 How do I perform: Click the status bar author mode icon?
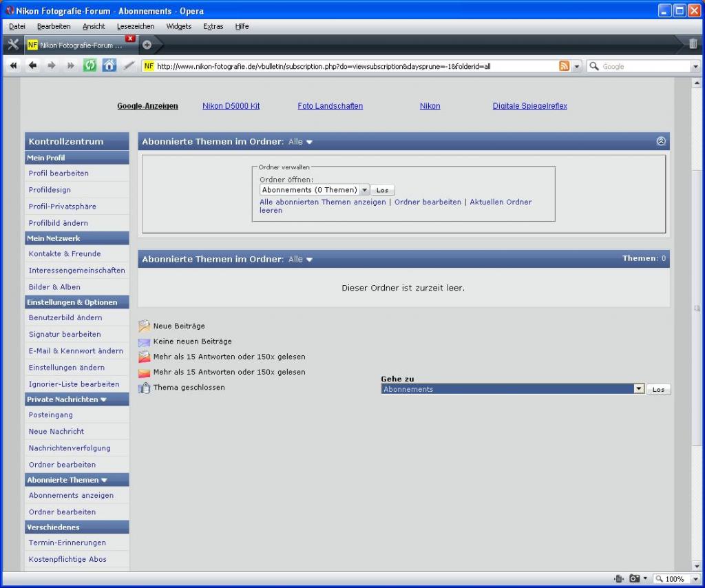click(619, 578)
